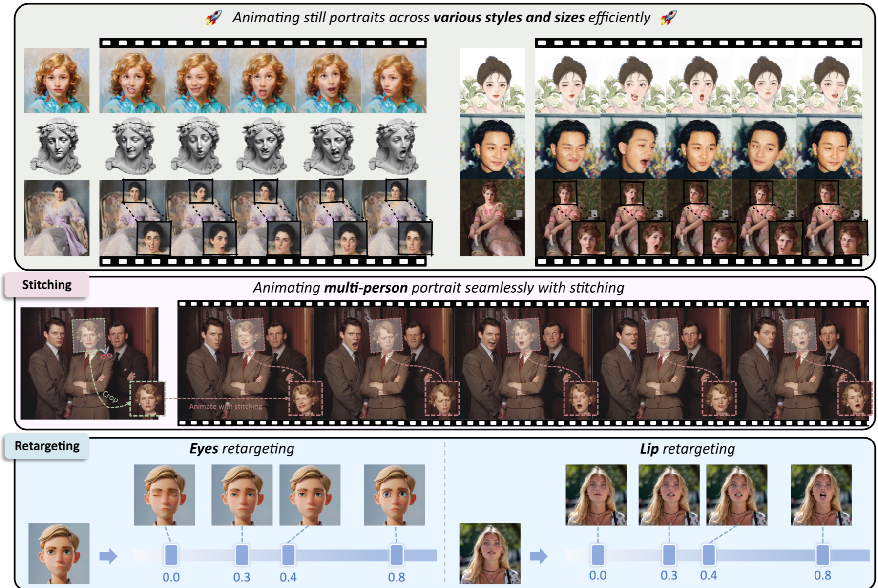The image size is (878, 588).
Task: Click the Lip slider handle at 0.8
Action: click(x=822, y=555)
